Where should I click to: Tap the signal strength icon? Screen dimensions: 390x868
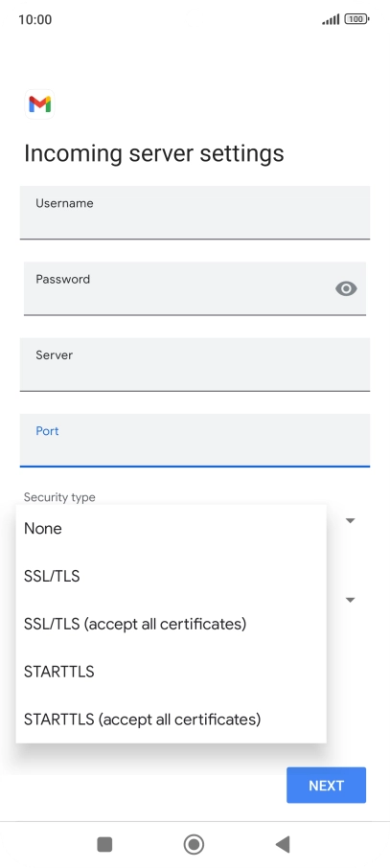tap(331, 19)
